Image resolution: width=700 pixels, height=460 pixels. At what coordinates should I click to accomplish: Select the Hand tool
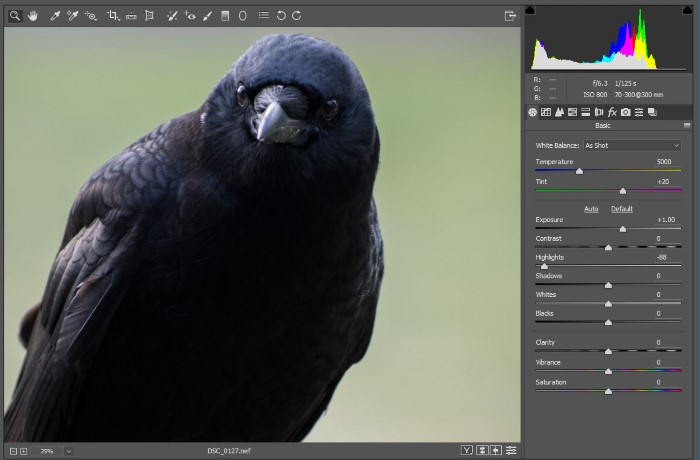(33, 16)
